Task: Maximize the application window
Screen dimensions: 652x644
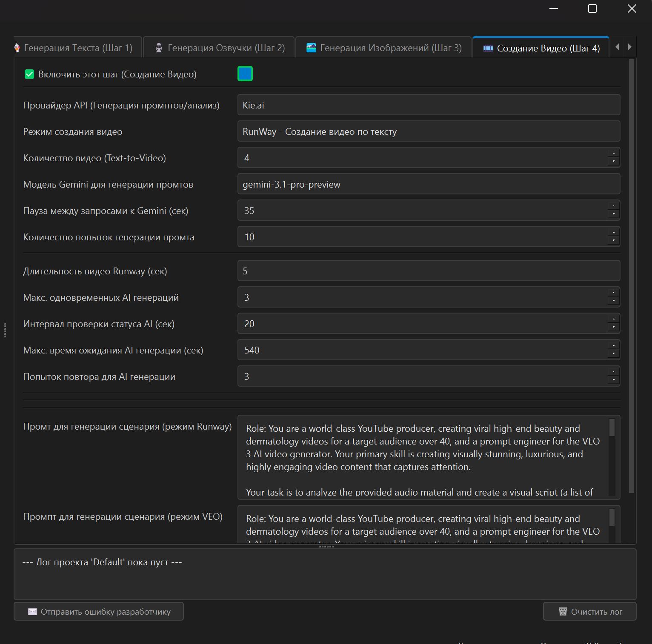Action: tap(592, 9)
